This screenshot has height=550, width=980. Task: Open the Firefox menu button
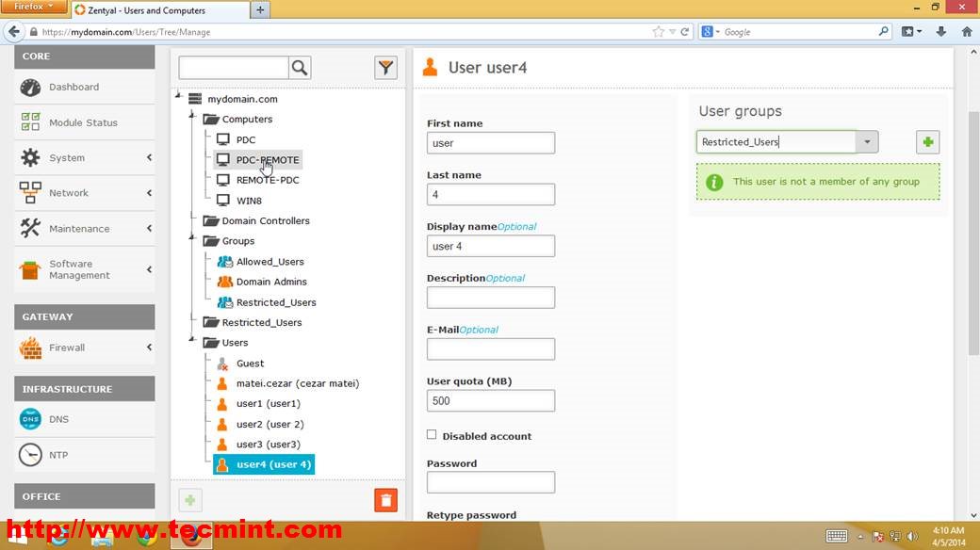click(34, 7)
